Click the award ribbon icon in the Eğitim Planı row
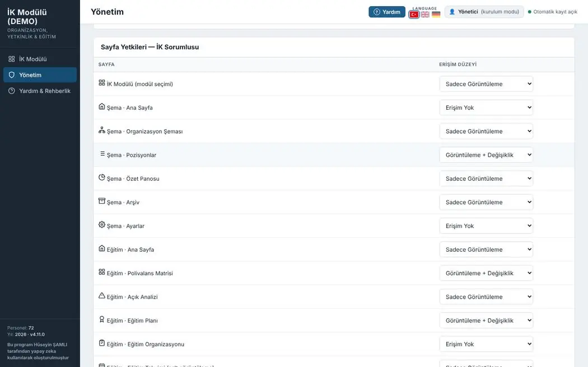Image resolution: width=588 pixels, height=367 pixels. tap(101, 319)
